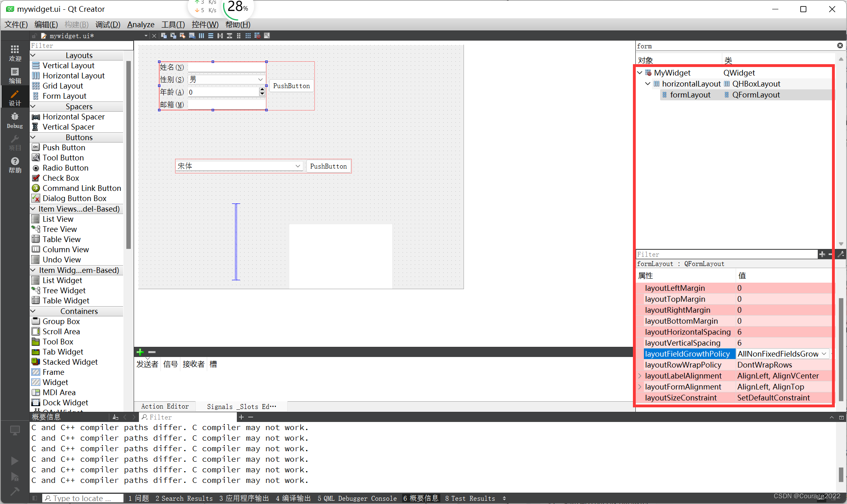This screenshot has height=504, width=847.
Task: Click the Edit Buddies toolbar icon
Action: 182,36
